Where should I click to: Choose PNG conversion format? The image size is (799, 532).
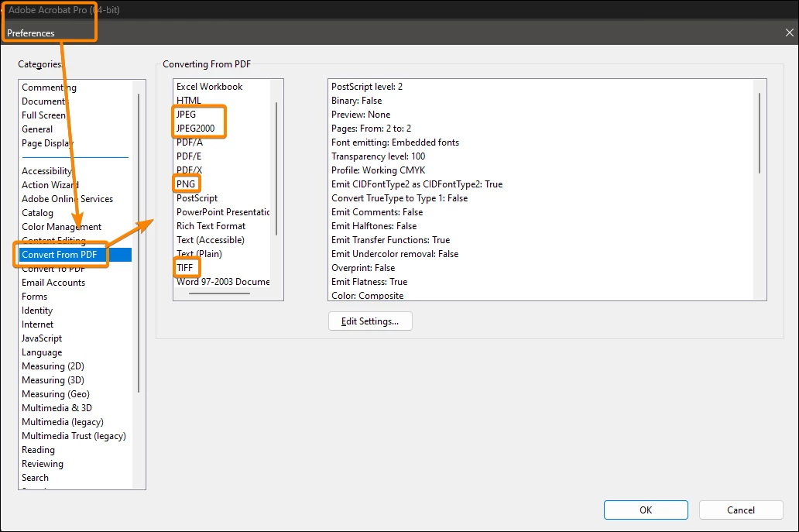(x=186, y=184)
